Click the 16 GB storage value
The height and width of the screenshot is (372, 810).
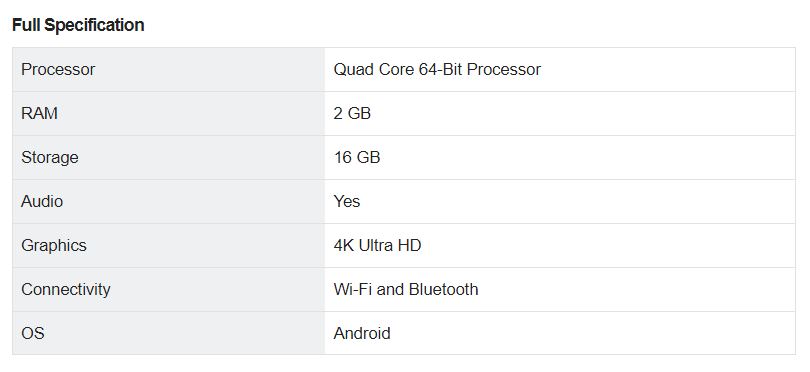point(357,157)
